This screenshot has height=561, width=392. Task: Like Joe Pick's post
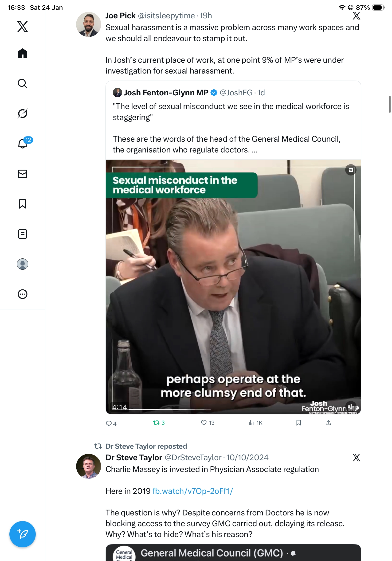click(207, 423)
